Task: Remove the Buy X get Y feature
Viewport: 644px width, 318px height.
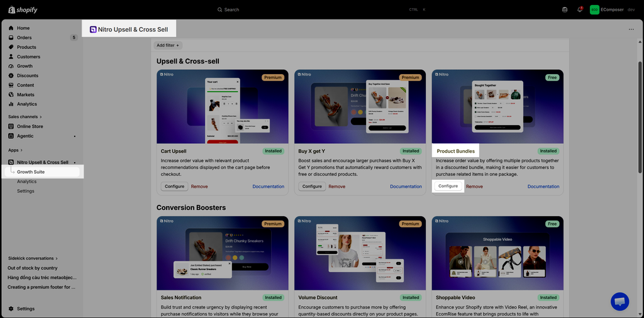Action: point(337,186)
